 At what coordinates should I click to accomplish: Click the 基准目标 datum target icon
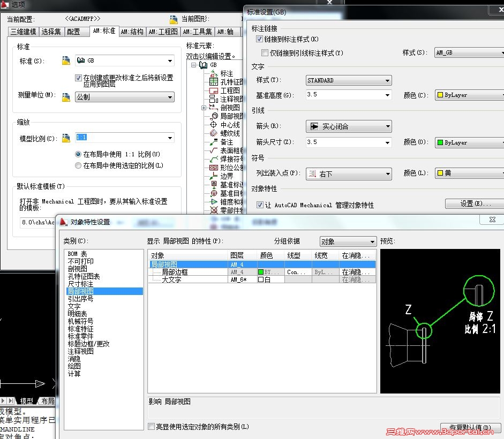[x=214, y=193]
